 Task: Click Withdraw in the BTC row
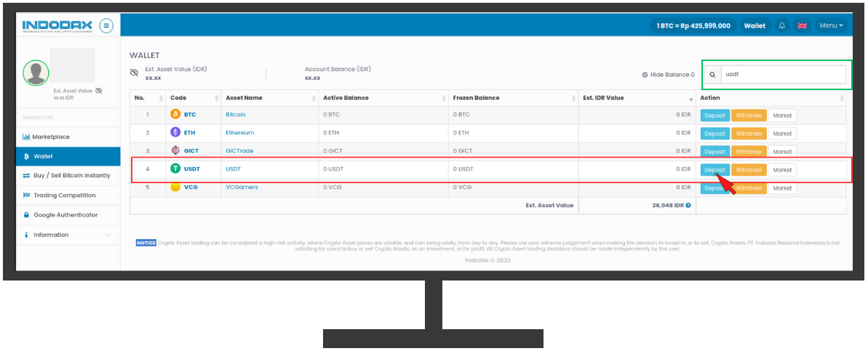point(749,116)
